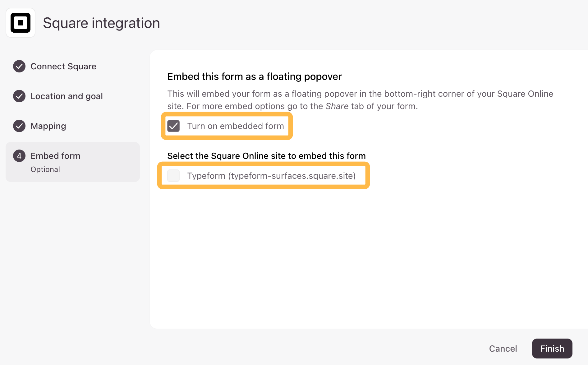Select the Embed form step
588x365 pixels.
(73, 162)
